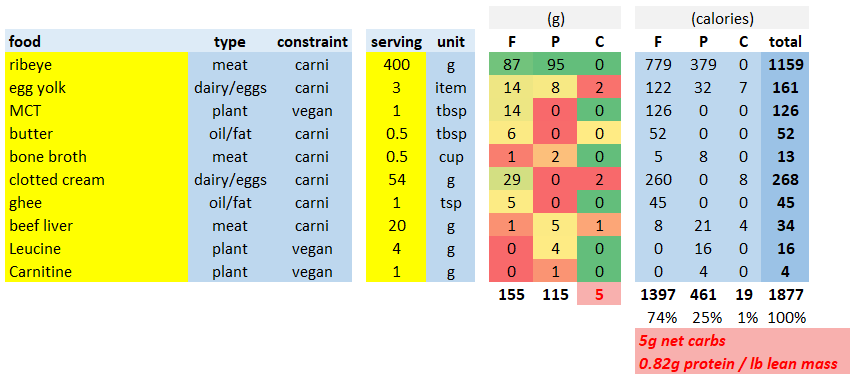Select the egg yolk serving cell
854x379 pixels.
pyautogui.click(x=396, y=87)
